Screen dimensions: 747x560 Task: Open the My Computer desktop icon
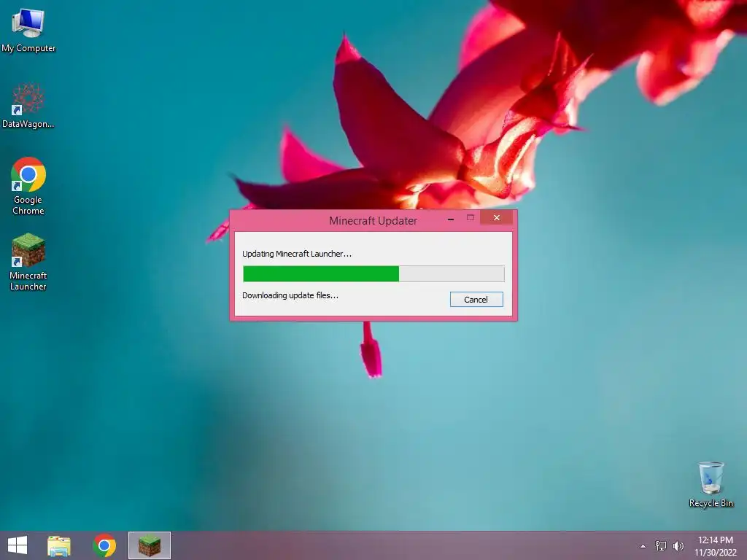28,30
